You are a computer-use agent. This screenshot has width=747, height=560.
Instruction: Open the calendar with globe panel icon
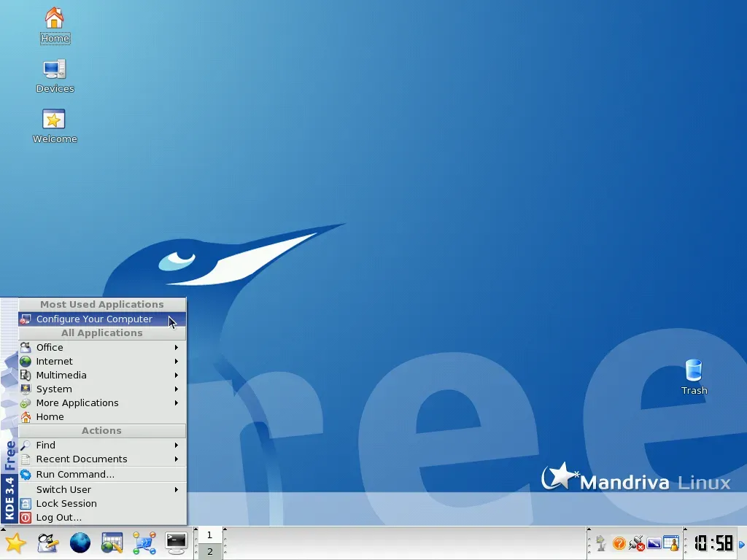[112, 543]
